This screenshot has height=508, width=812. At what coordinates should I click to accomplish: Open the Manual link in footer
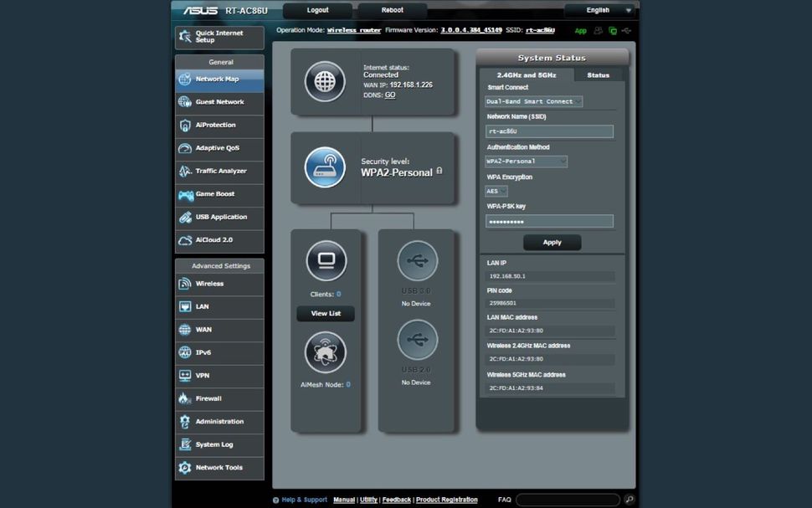click(x=344, y=500)
